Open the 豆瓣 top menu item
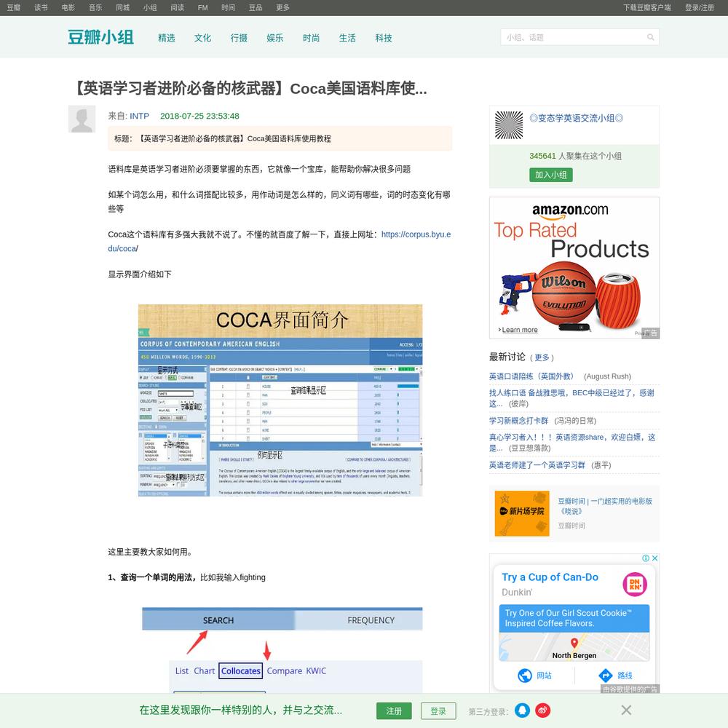This screenshot has width=728, height=728. click(14, 7)
